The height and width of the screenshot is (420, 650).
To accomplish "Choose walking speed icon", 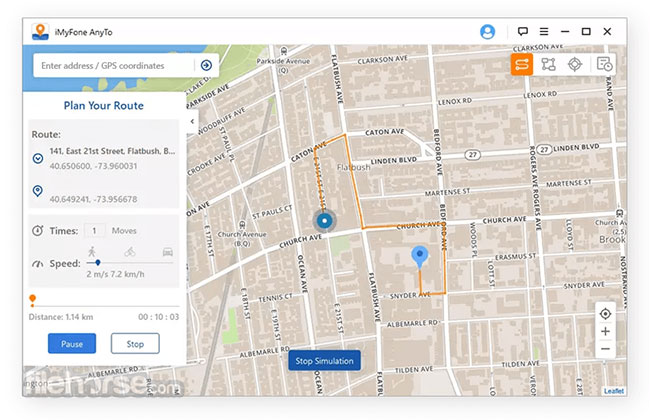I will pos(92,251).
